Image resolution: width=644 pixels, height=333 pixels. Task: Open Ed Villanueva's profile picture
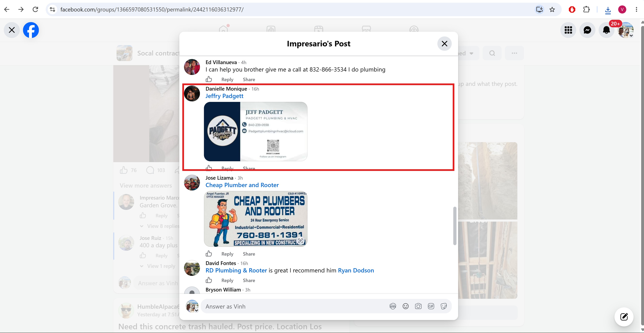(x=192, y=67)
